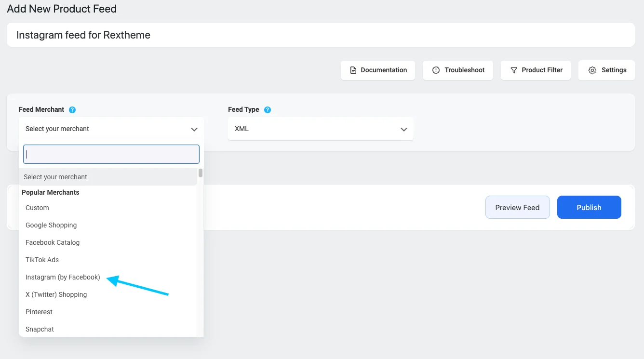Image resolution: width=644 pixels, height=359 pixels.
Task: Click the Preview Feed button
Action: coord(518,207)
